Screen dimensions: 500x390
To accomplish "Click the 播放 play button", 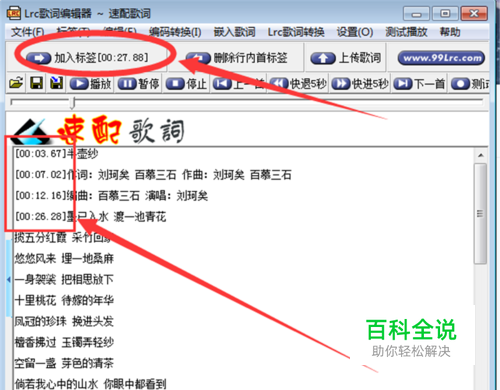I will (91, 84).
